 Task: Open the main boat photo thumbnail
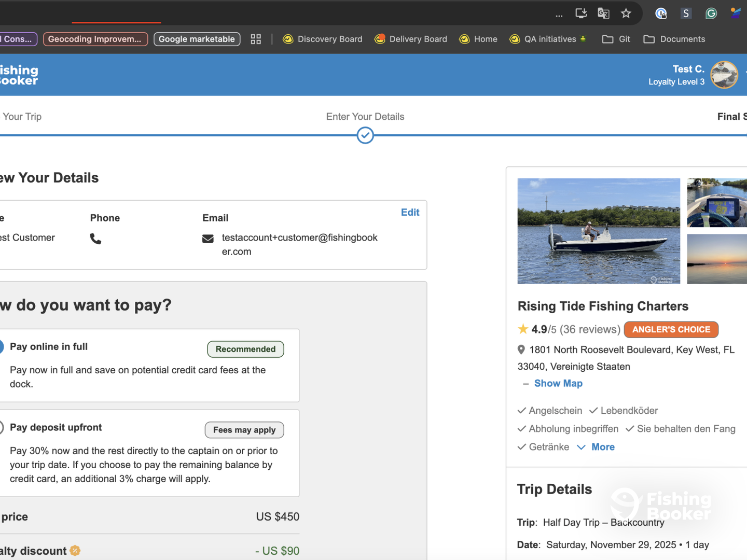point(599,231)
